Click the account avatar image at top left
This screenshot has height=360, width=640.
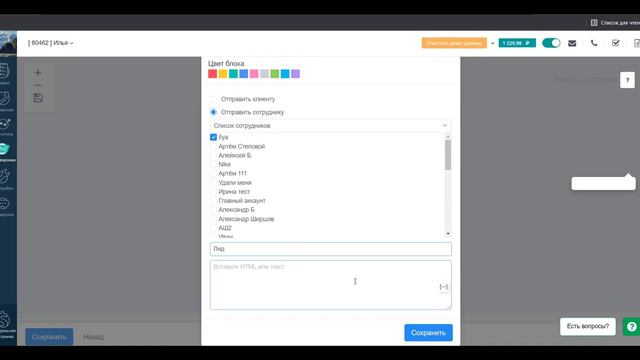point(8,44)
